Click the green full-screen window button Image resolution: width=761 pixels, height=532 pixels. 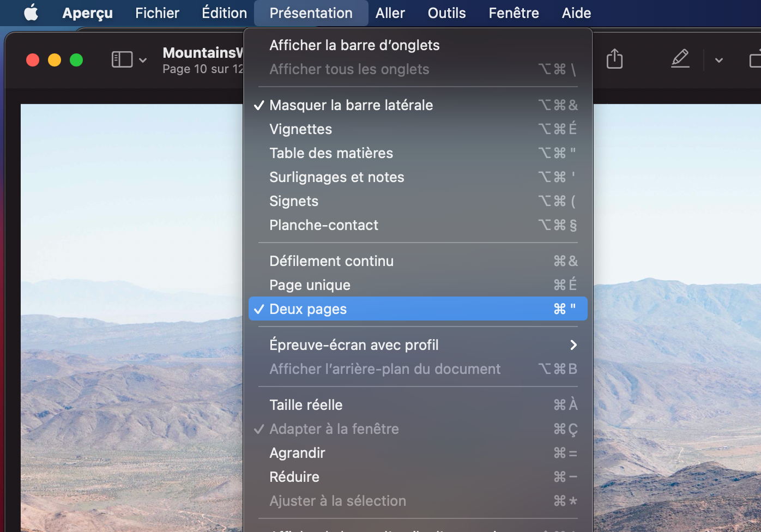(76, 60)
